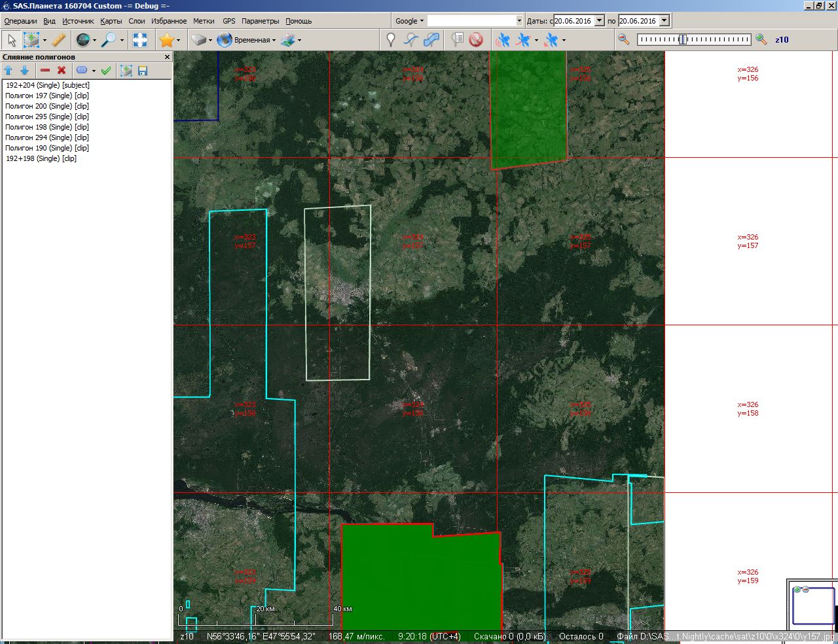Select 192+204 (Single) [subject] entry
This screenshot has height=644, width=838.
(x=47, y=85)
